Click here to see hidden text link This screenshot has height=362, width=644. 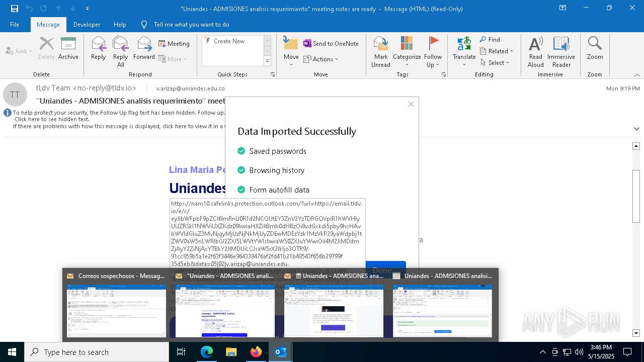point(52,119)
